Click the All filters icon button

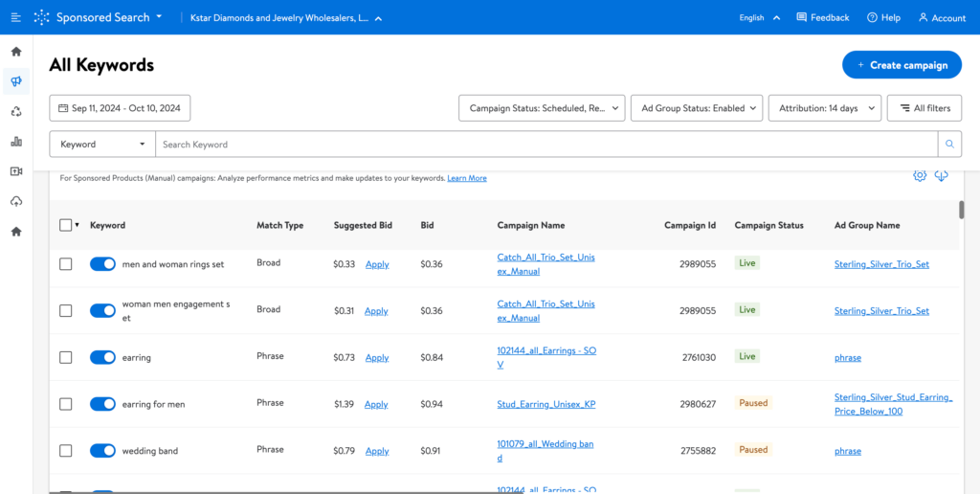924,108
